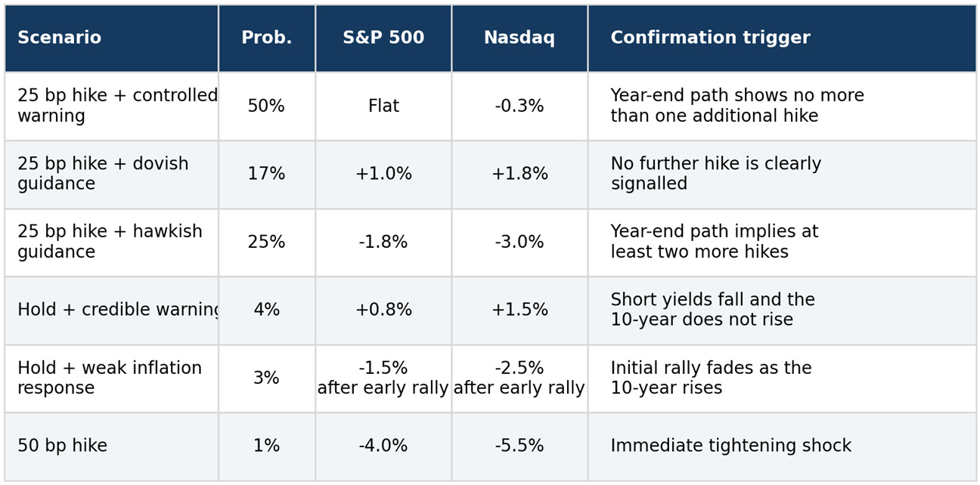Select the Flat S&P 500 cell
Image resolution: width=980 pixels, height=485 pixels.
click(x=383, y=107)
